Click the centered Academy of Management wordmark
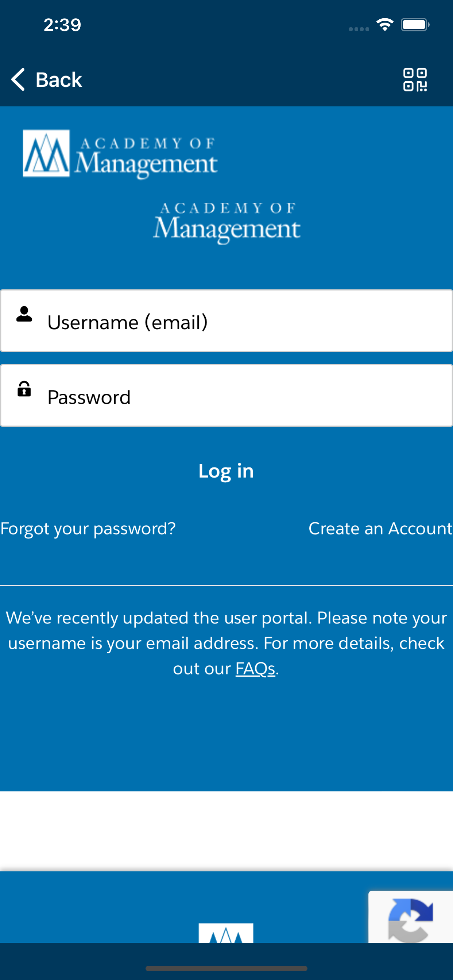This screenshot has width=453, height=980. (x=227, y=222)
